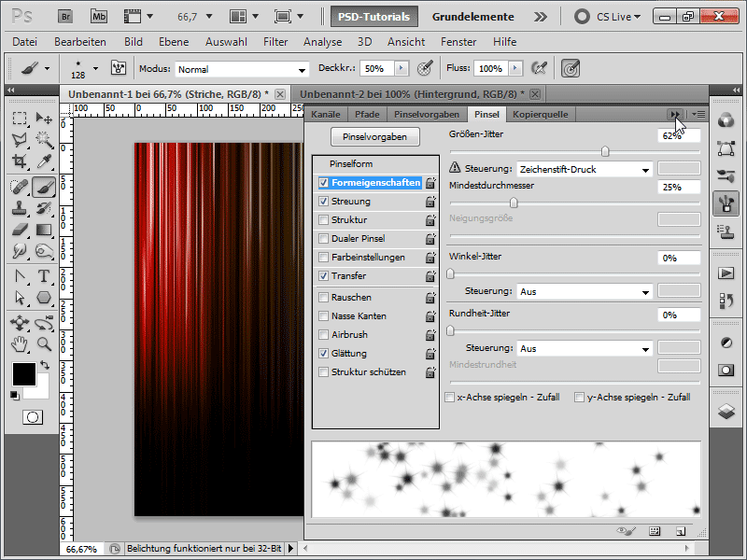The width and height of the screenshot is (747, 560).
Task: Enable the Rauschen checkbox
Action: 323,297
